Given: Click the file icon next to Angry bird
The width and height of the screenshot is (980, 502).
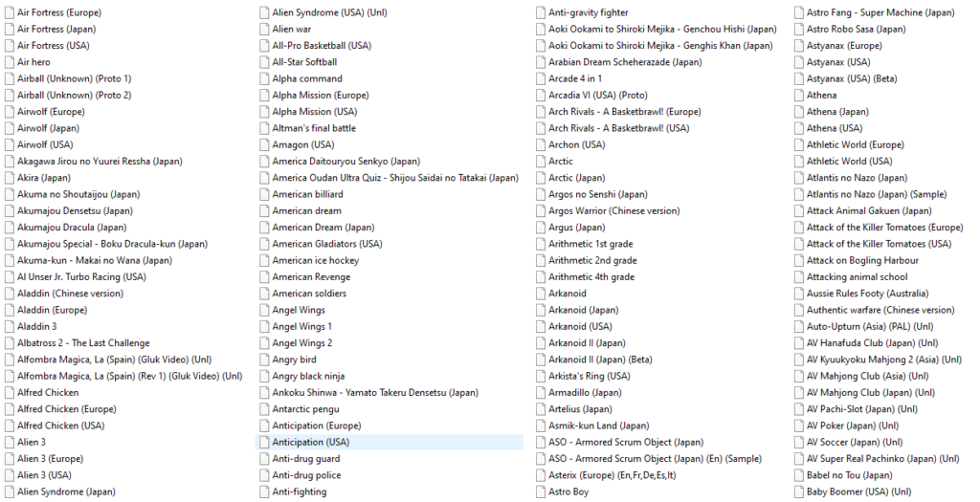Looking at the screenshot, I should click(264, 360).
